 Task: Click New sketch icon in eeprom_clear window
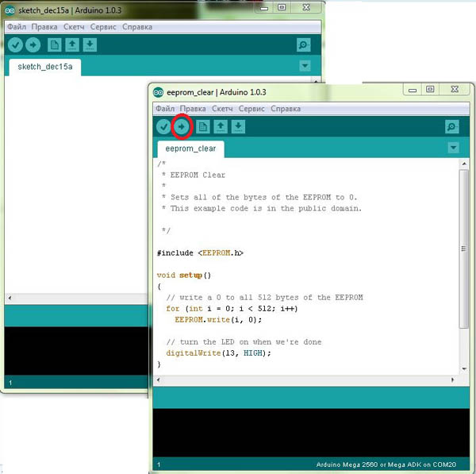click(203, 127)
